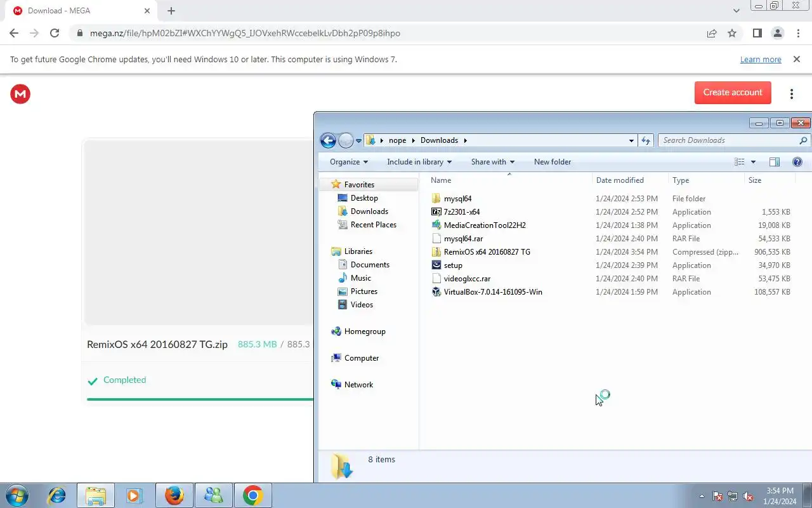Switch to Download - MEGA tab

point(82,11)
